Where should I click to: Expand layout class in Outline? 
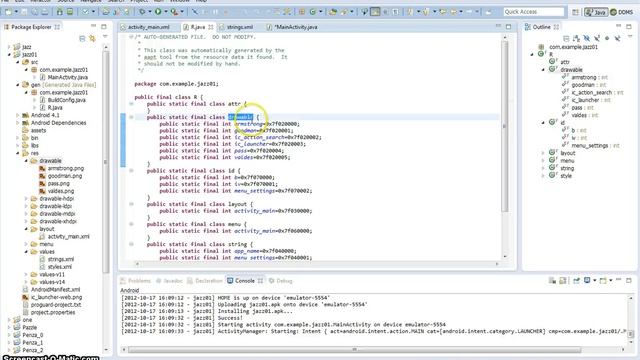coord(543,153)
